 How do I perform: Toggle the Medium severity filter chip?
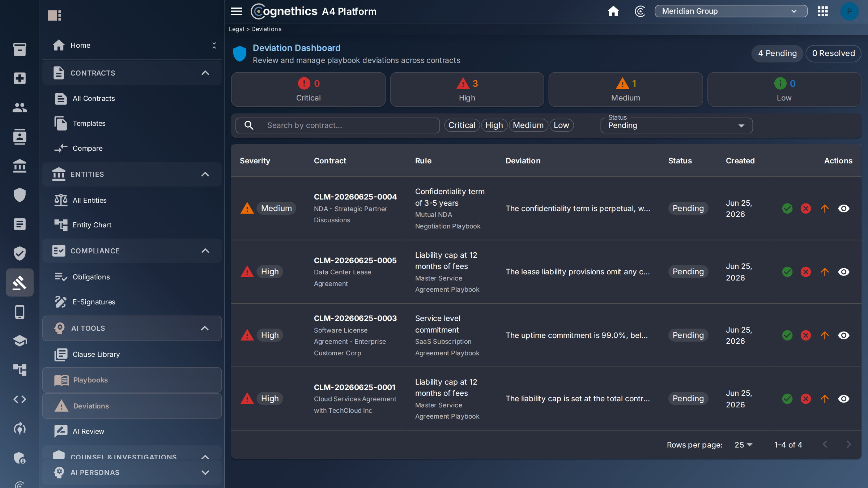click(x=528, y=125)
